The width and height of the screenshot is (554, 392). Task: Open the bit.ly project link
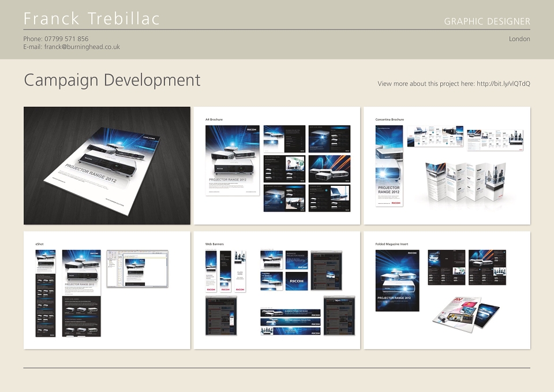[x=503, y=84]
